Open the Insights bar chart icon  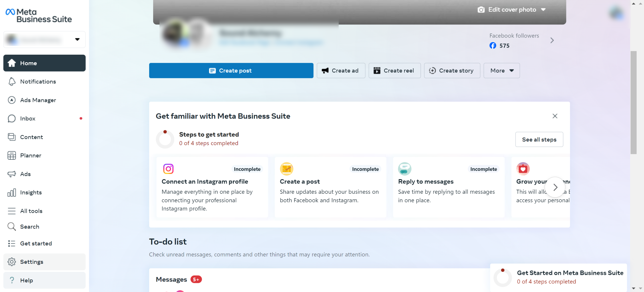click(12, 192)
